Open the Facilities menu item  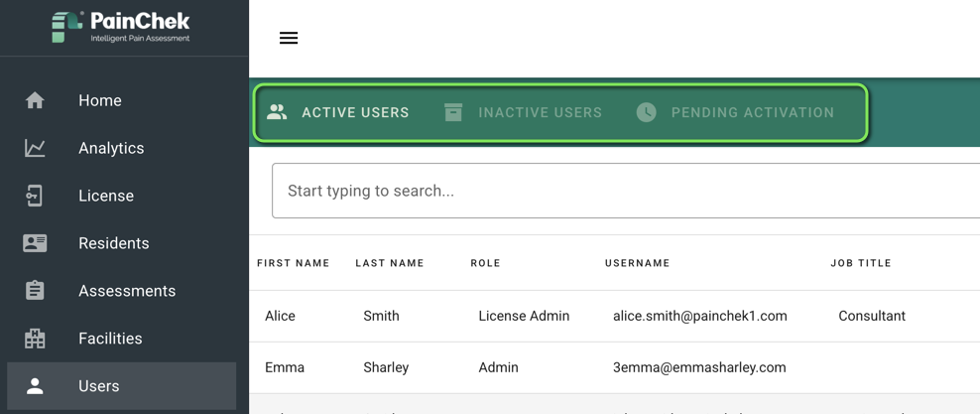pos(122,339)
